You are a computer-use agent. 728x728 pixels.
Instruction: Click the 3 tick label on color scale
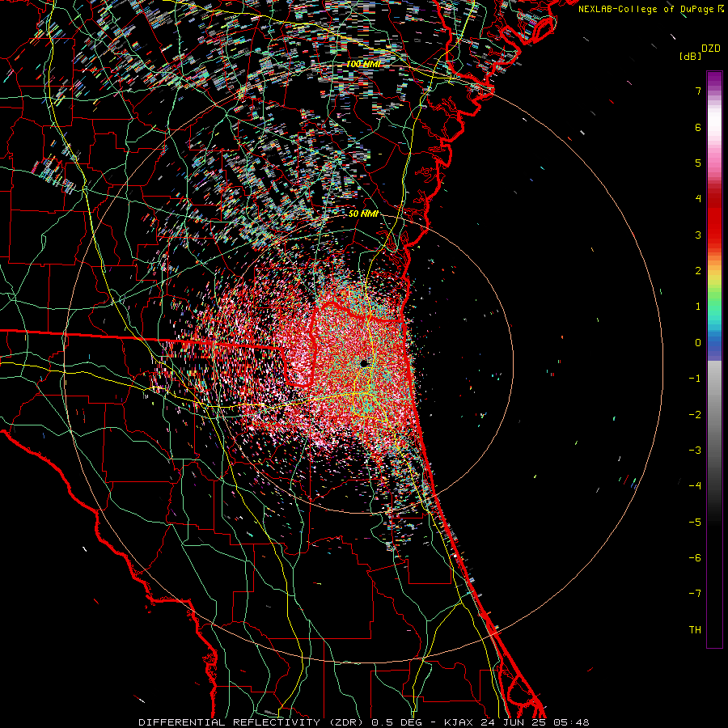[698, 235]
